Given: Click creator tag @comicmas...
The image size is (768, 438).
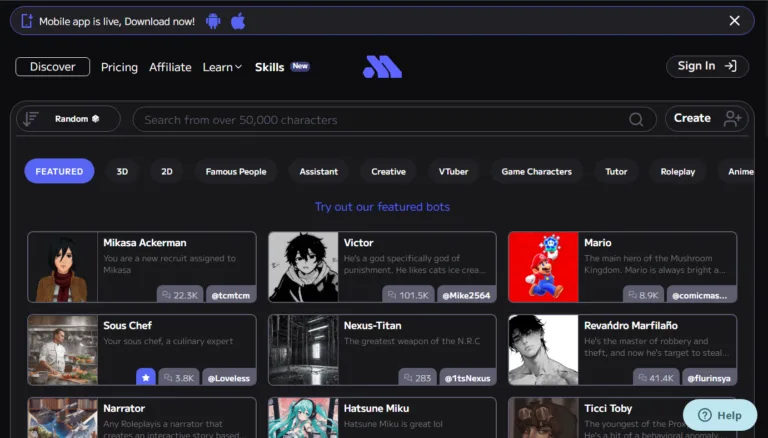Looking at the screenshot, I should [701, 295].
